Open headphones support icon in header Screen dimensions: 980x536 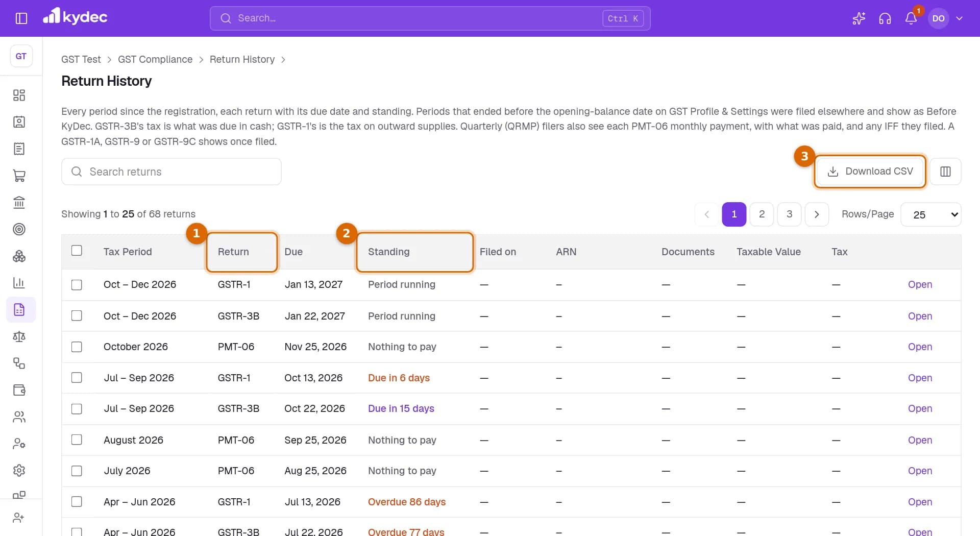click(x=885, y=18)
